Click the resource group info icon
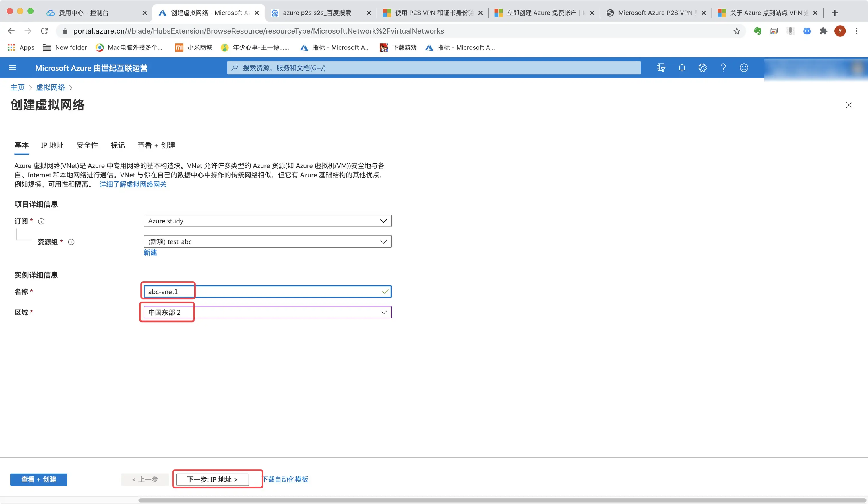Image resolution: width=868 pixels, height=504 pixels. [71, 242]
